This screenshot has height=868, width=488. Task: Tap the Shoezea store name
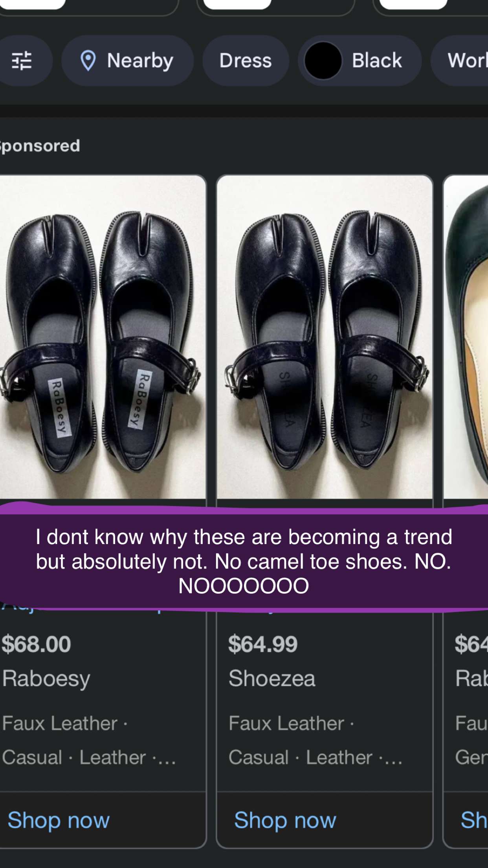click(272, 679)
